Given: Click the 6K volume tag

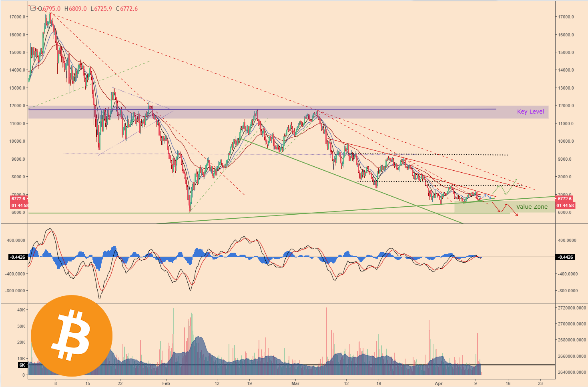Looking at the screenshot, I should click(22, 365).
